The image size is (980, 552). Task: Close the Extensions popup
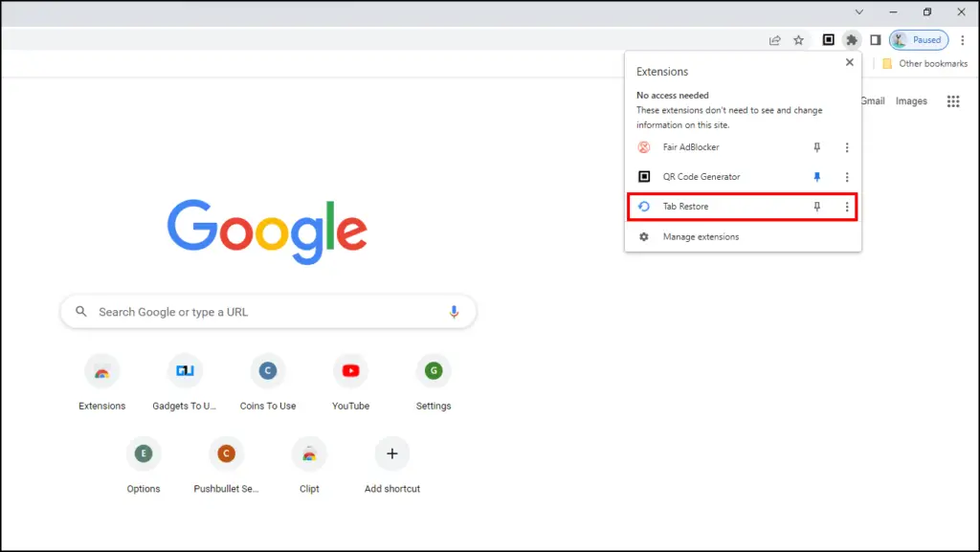[850, 62]
